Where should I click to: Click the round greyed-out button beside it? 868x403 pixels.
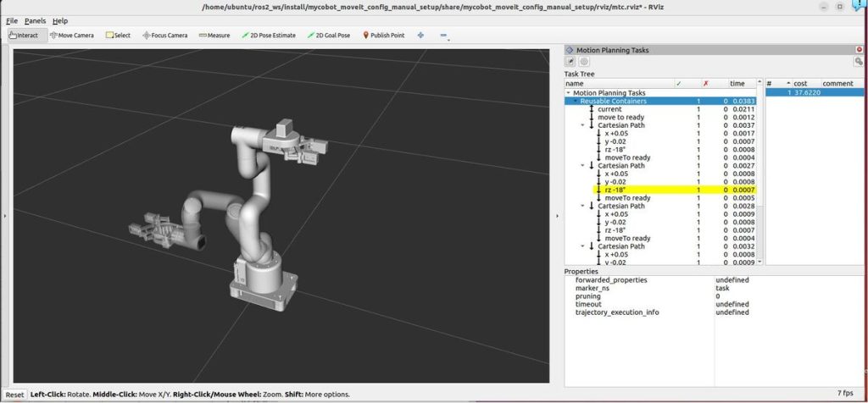point(584,61)
